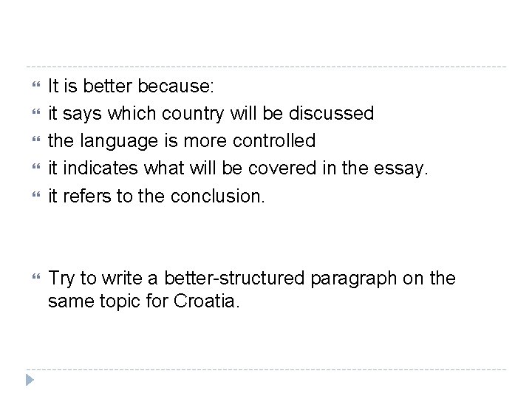Click the bullet beside 'the language is more controlled'
This screenshot has width=532, height=399.
click(36, 139)
